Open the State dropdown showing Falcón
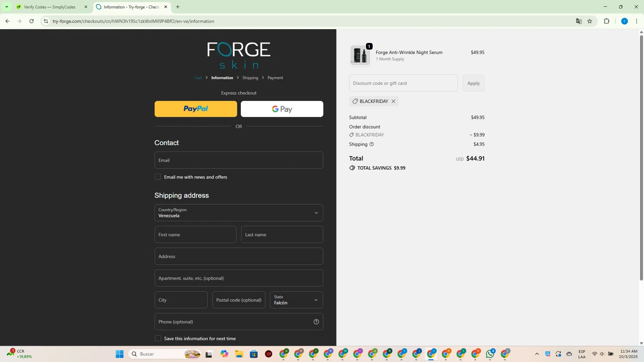The width and height of the screenshot is (644, 362). point(297,300)
